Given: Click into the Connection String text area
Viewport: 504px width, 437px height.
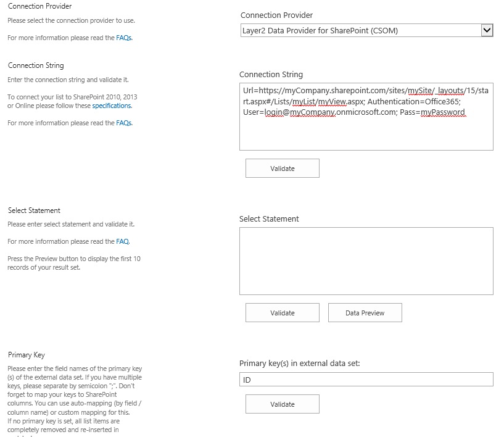Looking at the screenshot, I should (x=366, y=133).
